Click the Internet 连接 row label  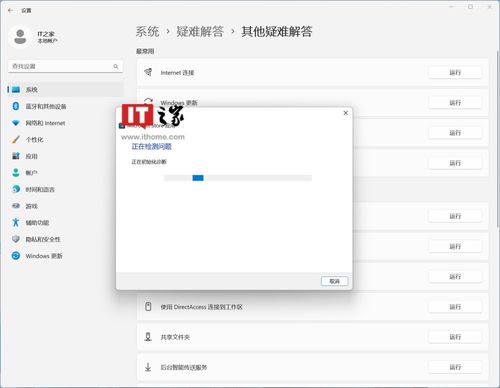[x=177, y=73]
